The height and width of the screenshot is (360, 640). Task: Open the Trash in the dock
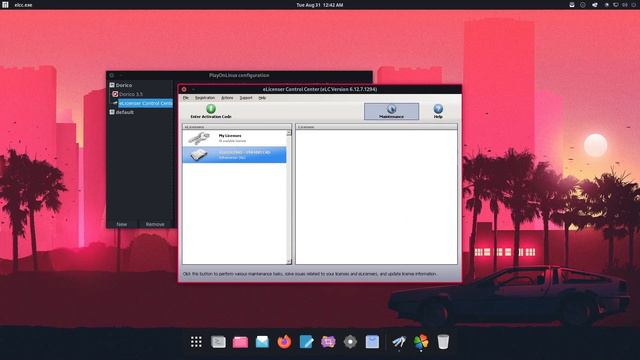coord(443,342)
